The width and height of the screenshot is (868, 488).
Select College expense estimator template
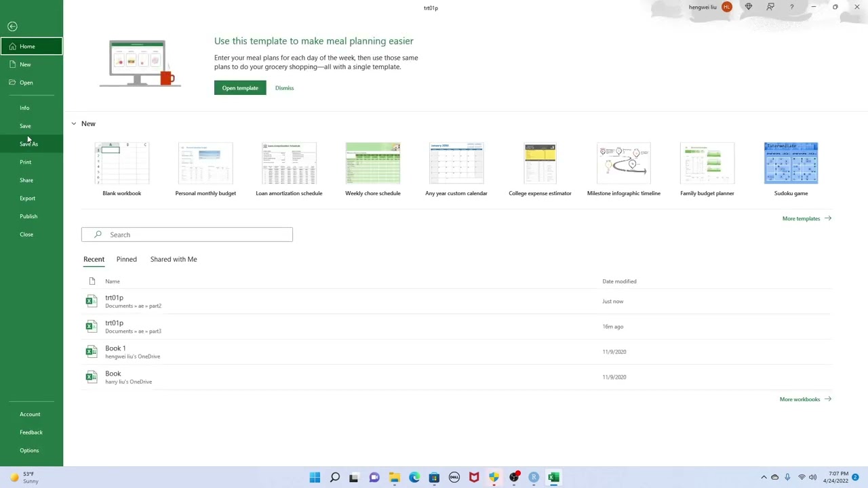[540, 169]
